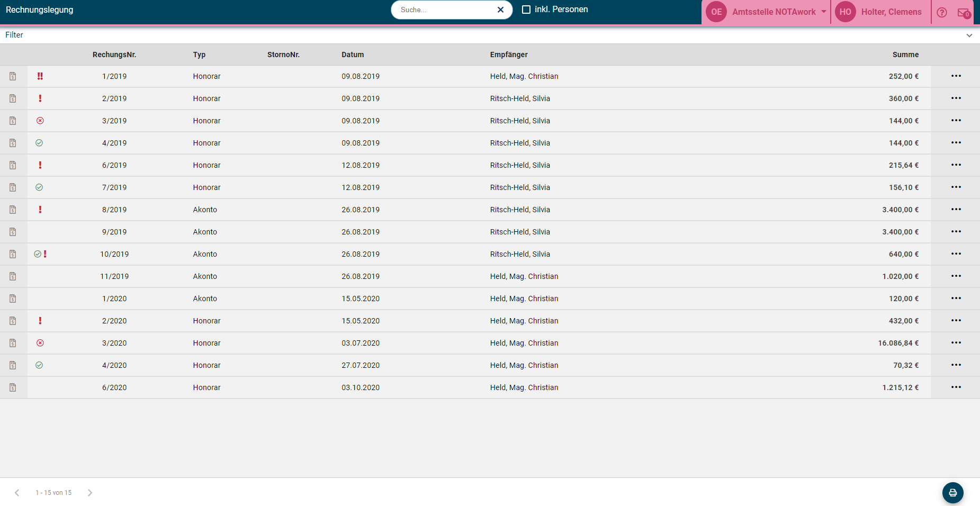Select amount 70,32 € cell

pos(906,365)
